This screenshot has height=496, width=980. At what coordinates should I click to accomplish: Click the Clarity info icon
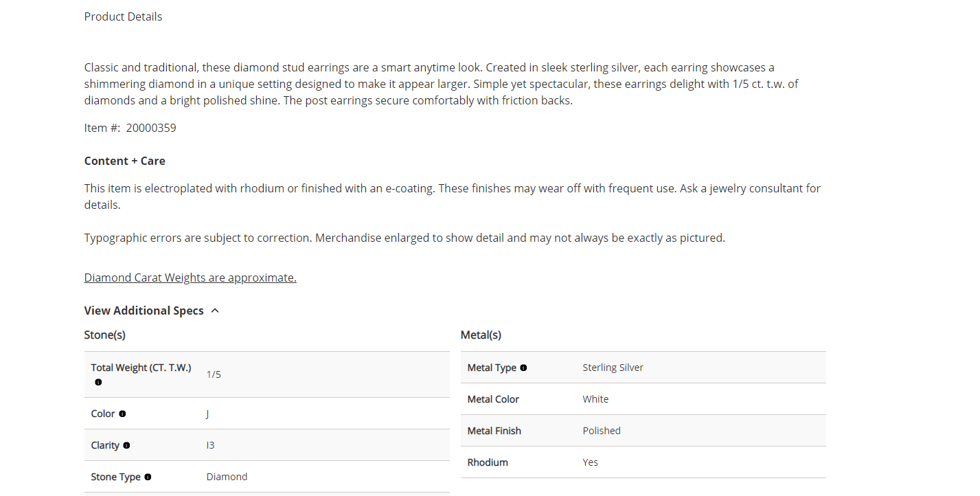pos(126,445)
